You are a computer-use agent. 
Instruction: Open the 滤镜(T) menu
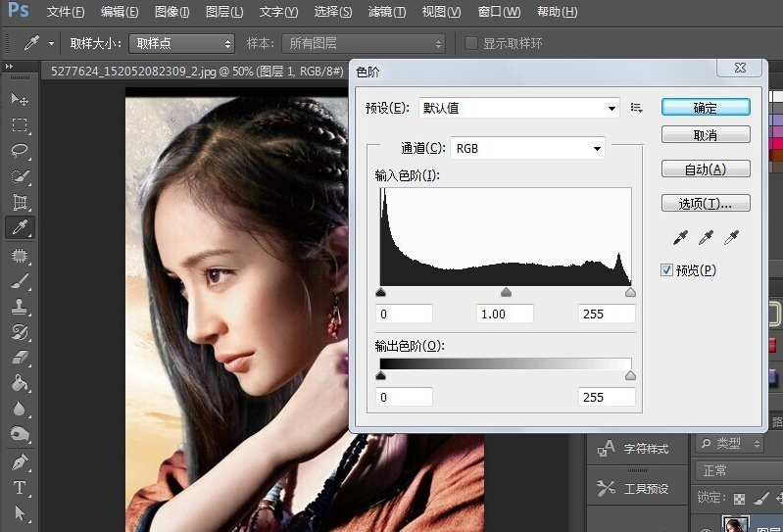click(x=386, y=12)
